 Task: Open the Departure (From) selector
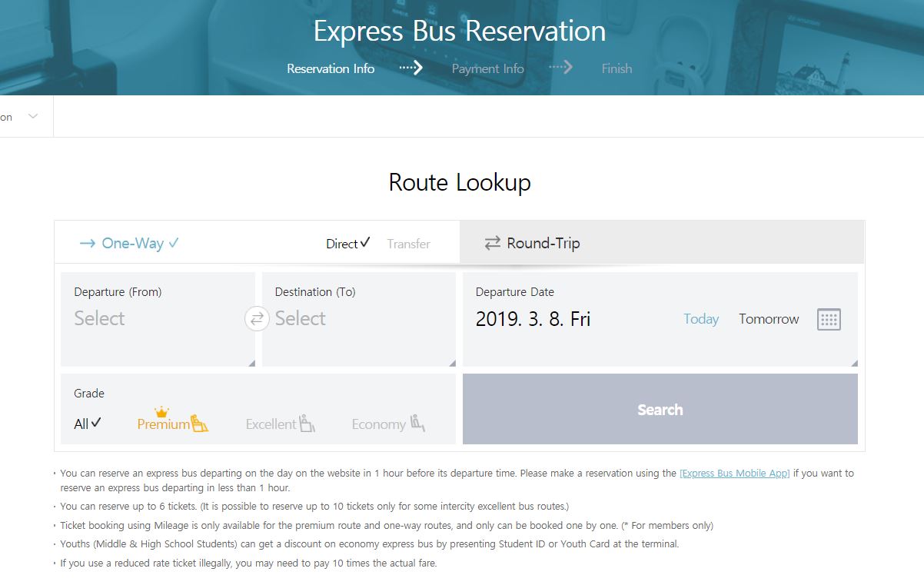[x=158, y=318]
